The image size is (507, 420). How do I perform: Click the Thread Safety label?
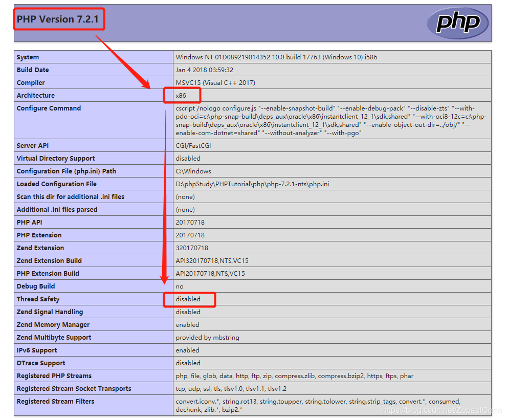(x=38, y=299)
